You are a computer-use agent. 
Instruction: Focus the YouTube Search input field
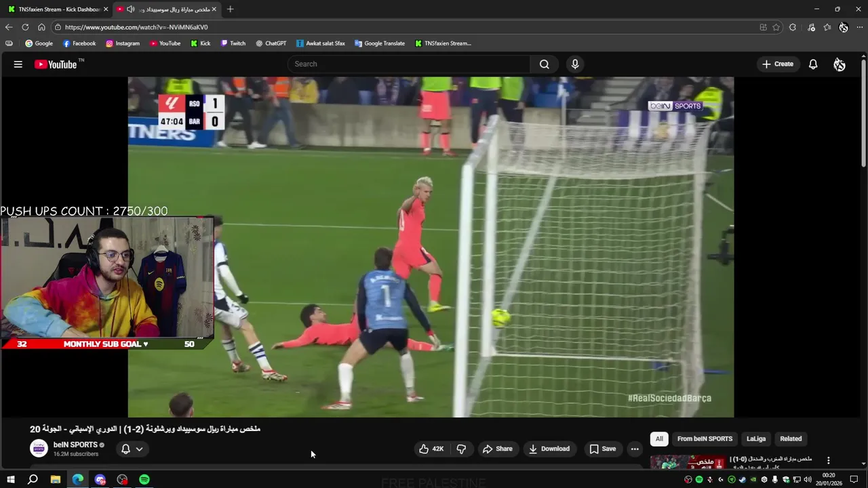(x=409, y=64)
